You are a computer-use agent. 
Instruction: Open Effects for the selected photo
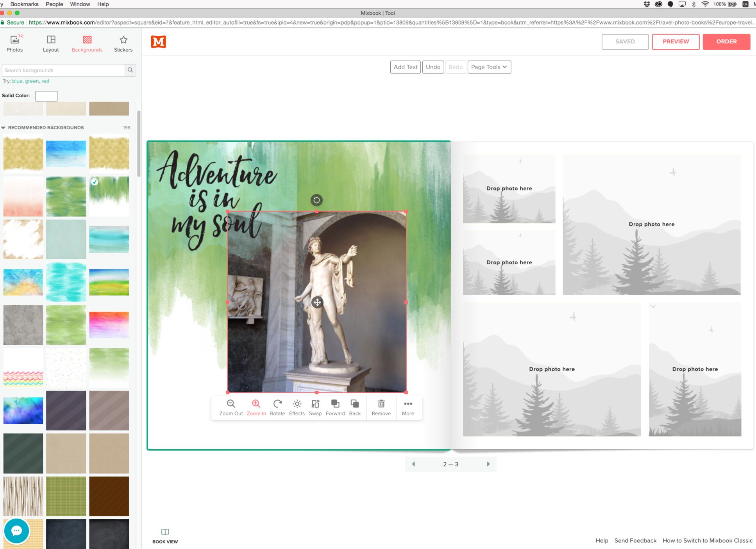(297, 407)
